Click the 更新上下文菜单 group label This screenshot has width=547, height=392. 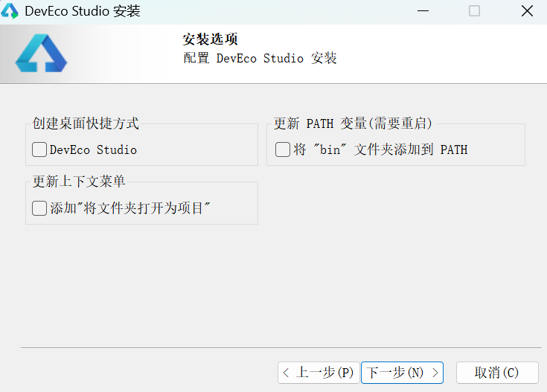click(x=79, y=181)
